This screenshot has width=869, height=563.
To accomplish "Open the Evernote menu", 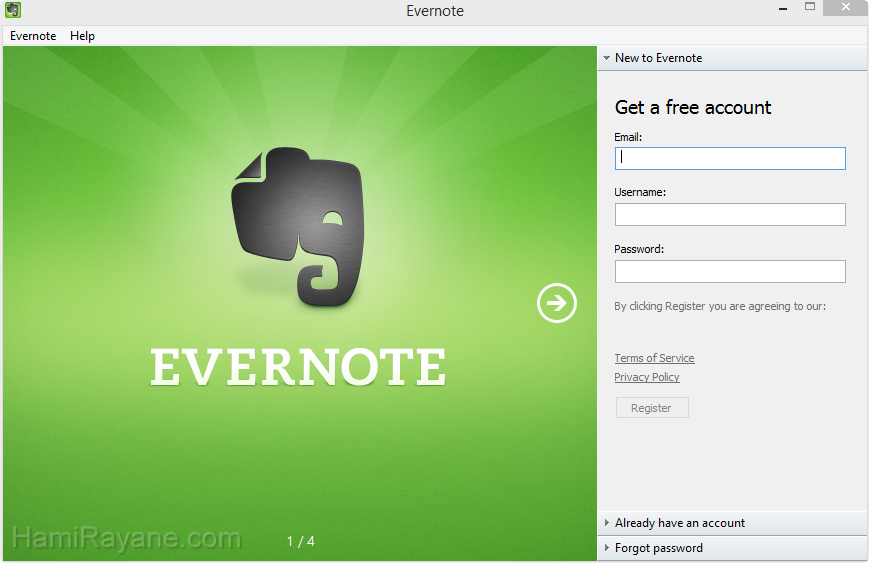I will 33,36.
